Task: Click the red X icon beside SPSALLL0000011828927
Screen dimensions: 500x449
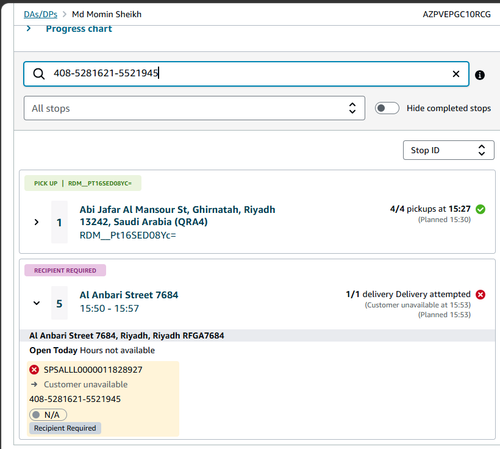Action: click(x=34, y=370)
